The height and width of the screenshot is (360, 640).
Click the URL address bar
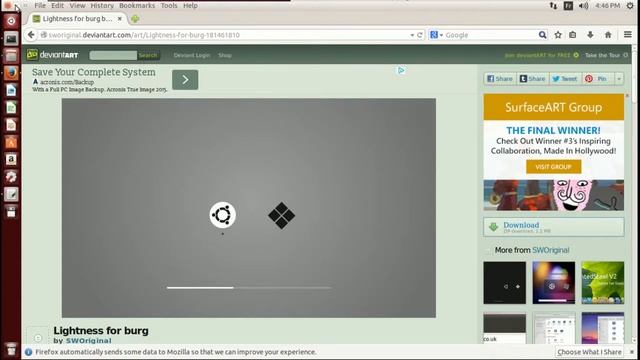(224, 35)
